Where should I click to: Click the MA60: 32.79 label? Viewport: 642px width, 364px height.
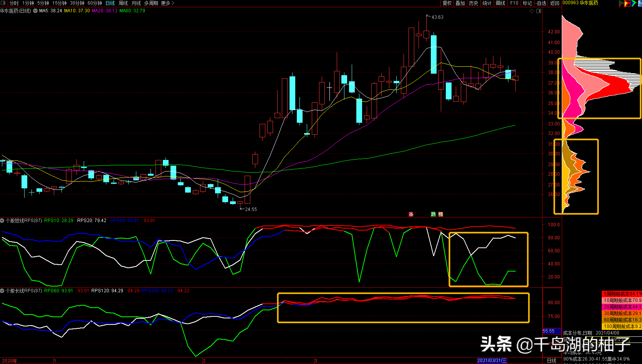[132, 11]
